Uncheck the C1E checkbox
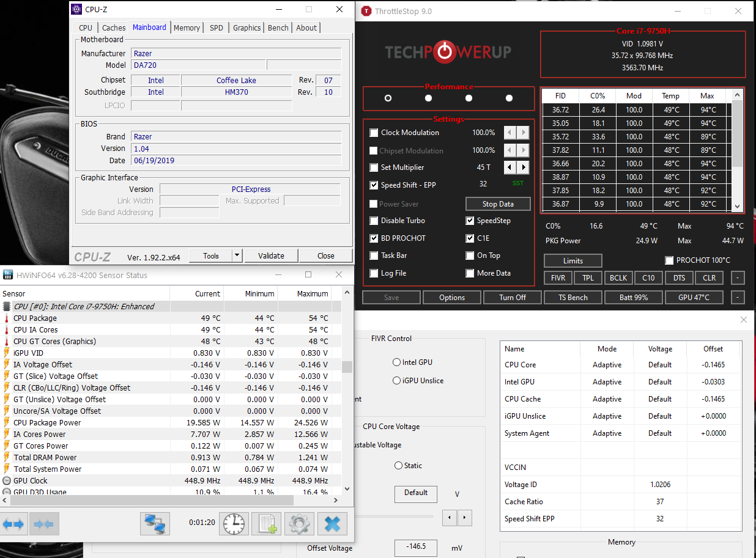The width and height of the screenshot is (756, 558). click(470, 238)
